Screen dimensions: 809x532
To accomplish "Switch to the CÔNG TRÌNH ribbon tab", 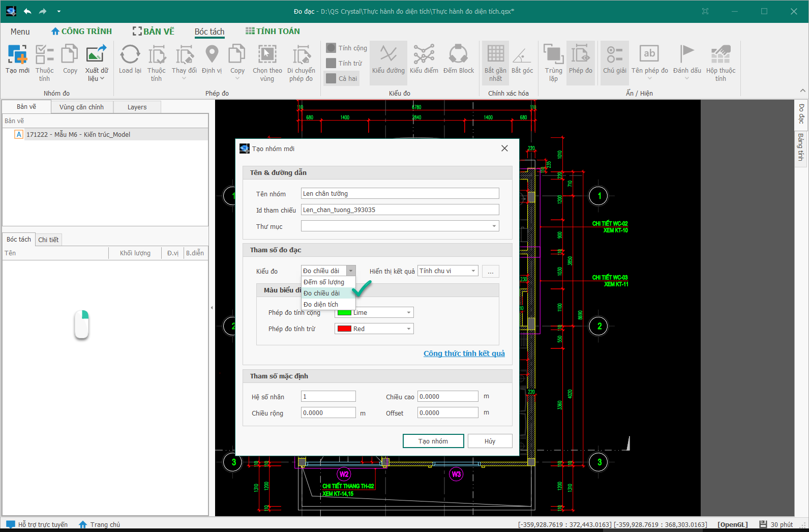I will [81, 31].
